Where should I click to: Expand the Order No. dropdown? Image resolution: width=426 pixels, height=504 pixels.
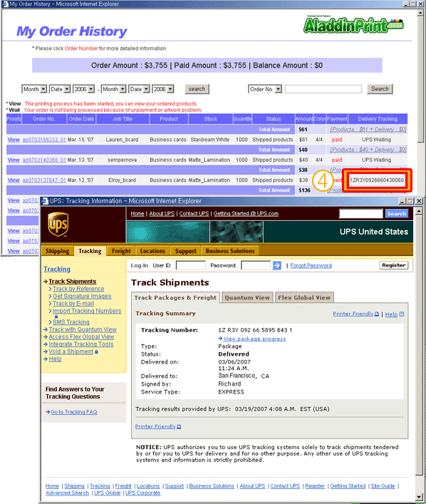click(x=279, y=89)
